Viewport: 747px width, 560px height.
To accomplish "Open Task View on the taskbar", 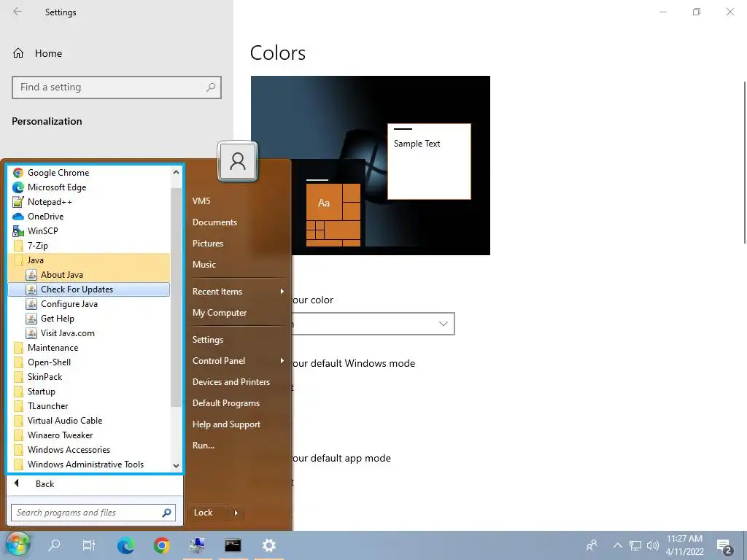I will [89, 545].
